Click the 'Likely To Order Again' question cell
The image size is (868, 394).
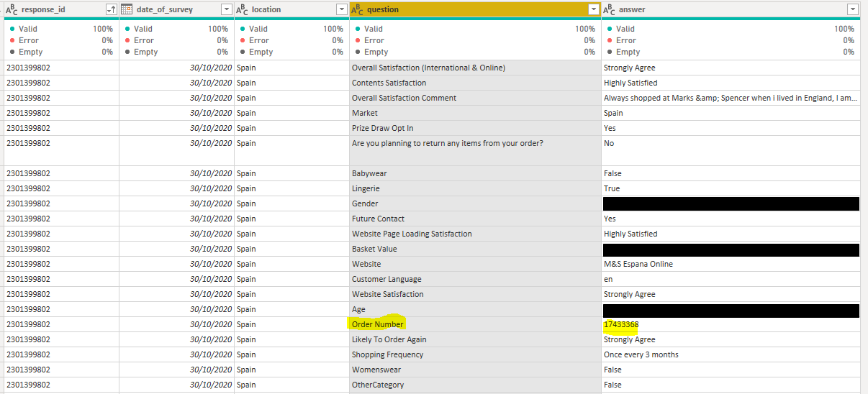[475, 339]
